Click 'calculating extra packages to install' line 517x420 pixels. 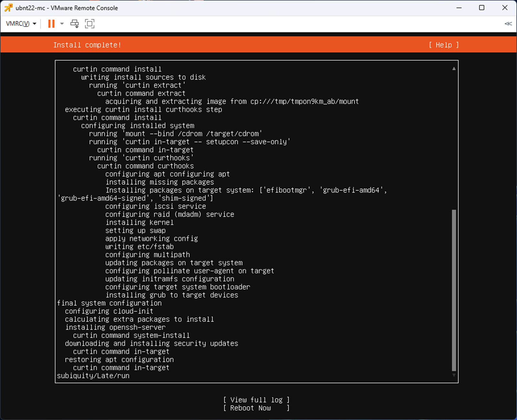pyautogui.click(x=139, y=319)
